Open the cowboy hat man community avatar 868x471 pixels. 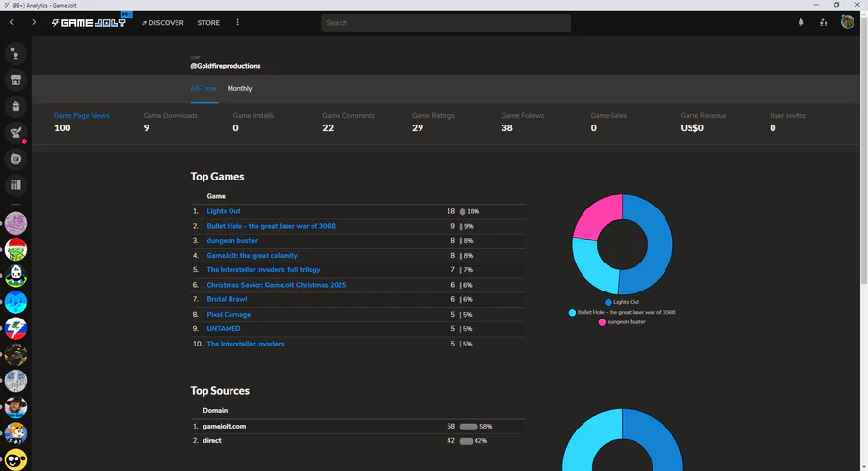click(15, 407)
